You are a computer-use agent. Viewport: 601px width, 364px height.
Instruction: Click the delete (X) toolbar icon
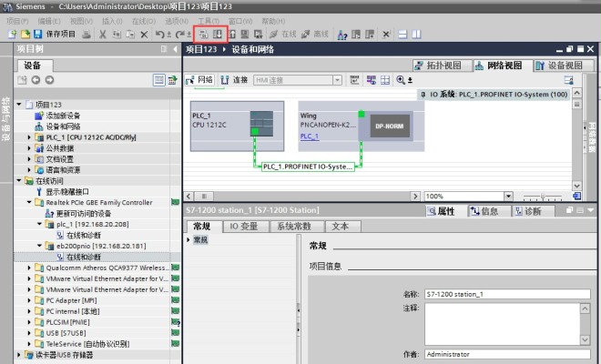(144, 34)
